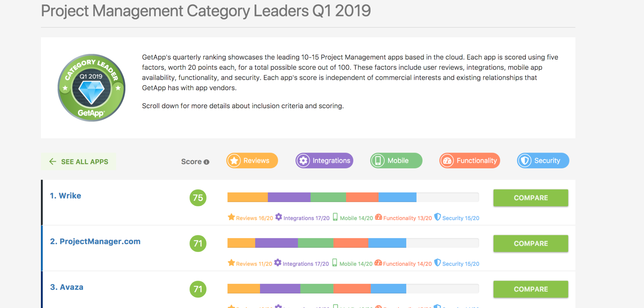644x308 pixels.
Task: Click the star icon in Reviews pill
Action: click(234, 161)
